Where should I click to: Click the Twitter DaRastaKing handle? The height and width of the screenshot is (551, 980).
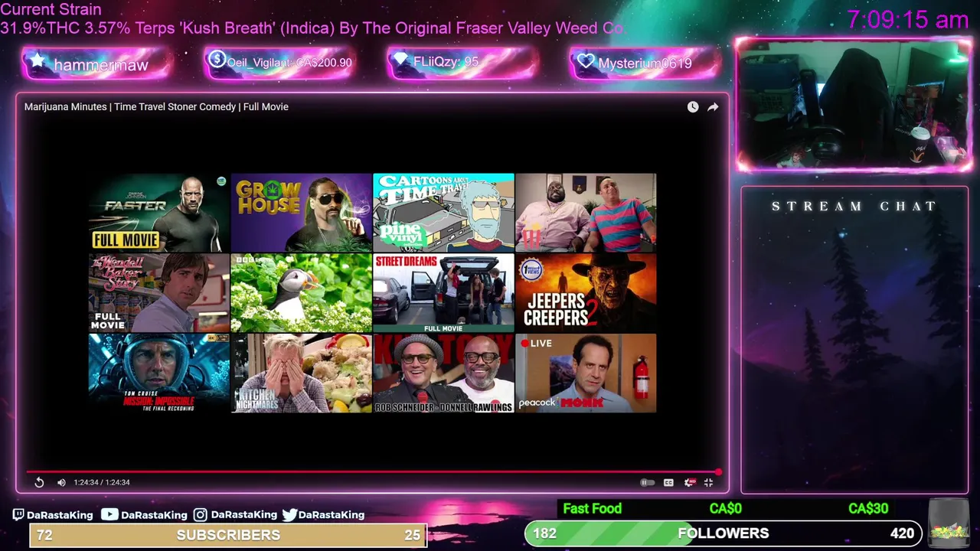click(323, 515)
